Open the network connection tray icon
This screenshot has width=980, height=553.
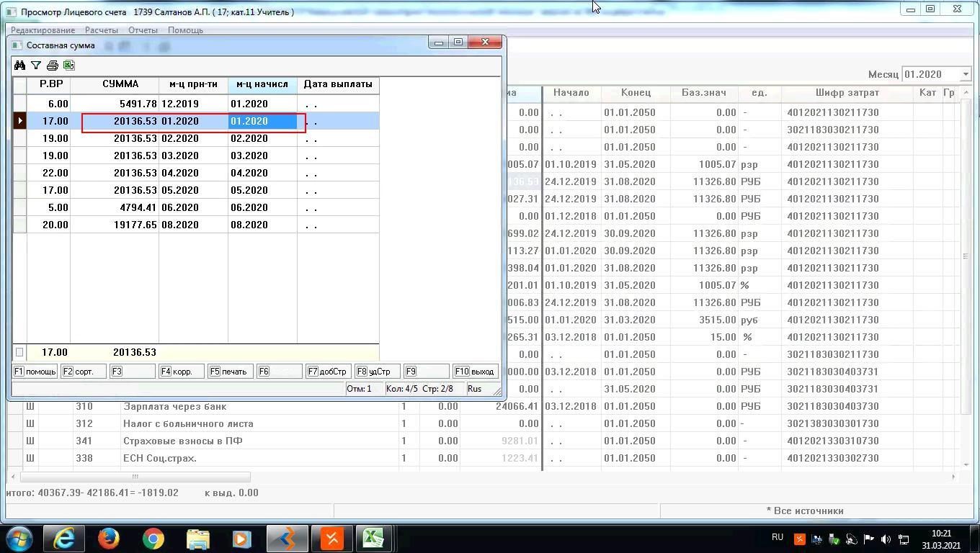pos(904,539)
